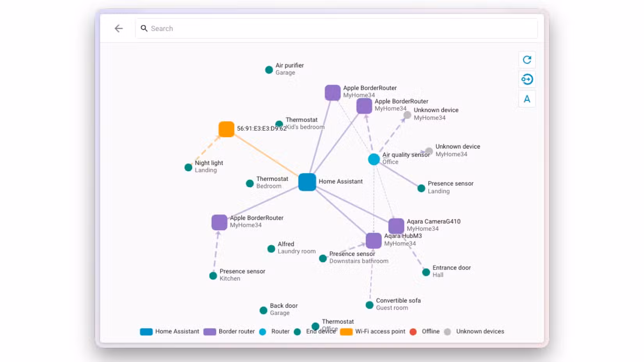The width and height of the screenshot is (644, 362).
Task: Select the Presence sensor Landing node
Action: pyautogui.click(x=421, y=188)
